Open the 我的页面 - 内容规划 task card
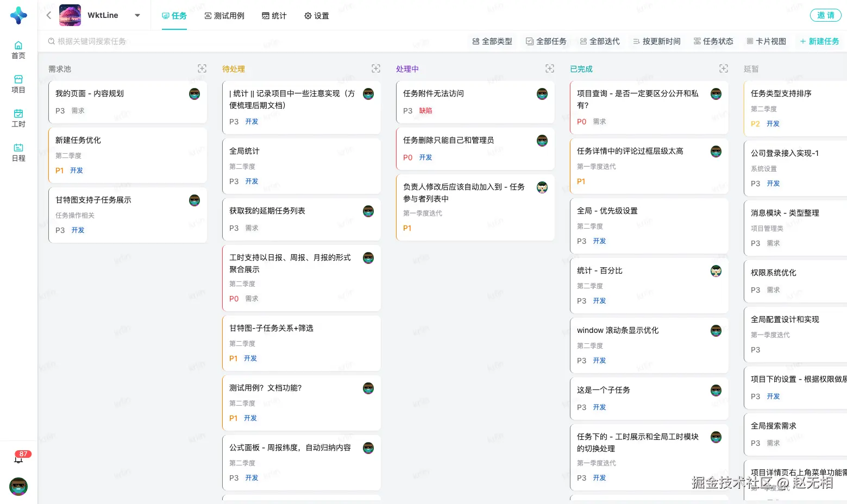This screenshot has width=847, height=504. (128, 102)
